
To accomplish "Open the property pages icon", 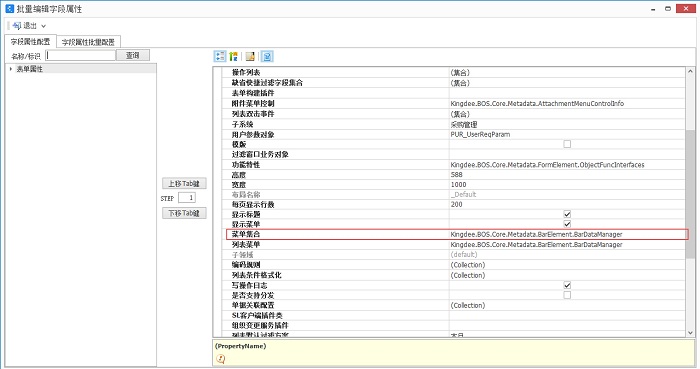I will click(250, 56).
